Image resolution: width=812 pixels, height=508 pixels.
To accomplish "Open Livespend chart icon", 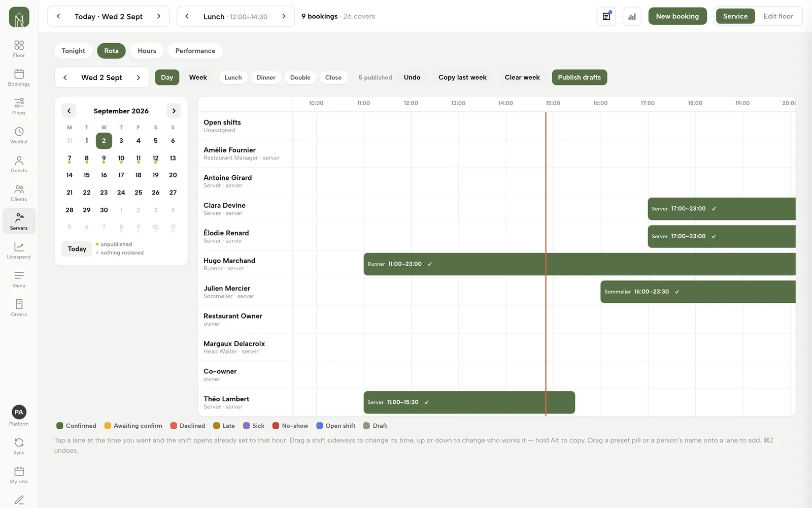I will click(19, 250).
